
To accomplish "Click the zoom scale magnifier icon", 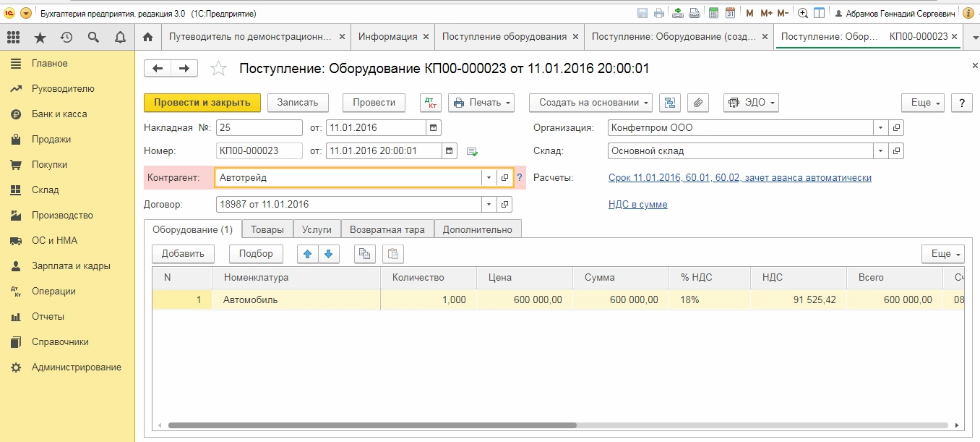I will (803, 13).
